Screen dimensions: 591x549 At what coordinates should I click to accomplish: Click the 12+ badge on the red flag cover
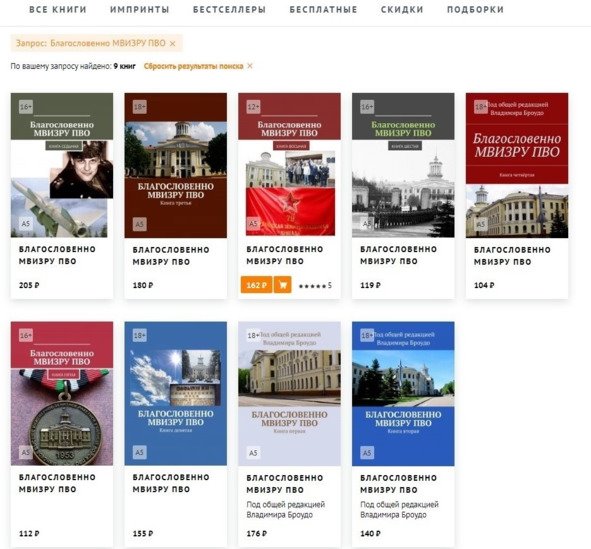254,107
